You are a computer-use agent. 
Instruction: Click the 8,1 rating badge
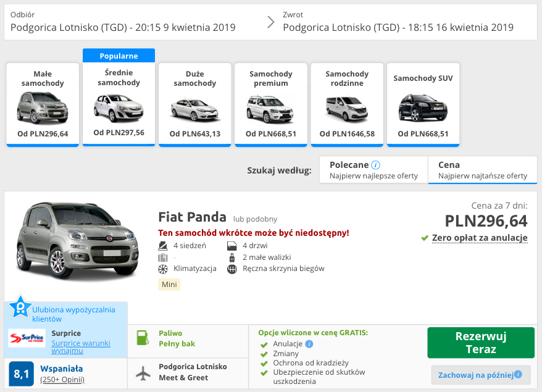click(21, 373)
